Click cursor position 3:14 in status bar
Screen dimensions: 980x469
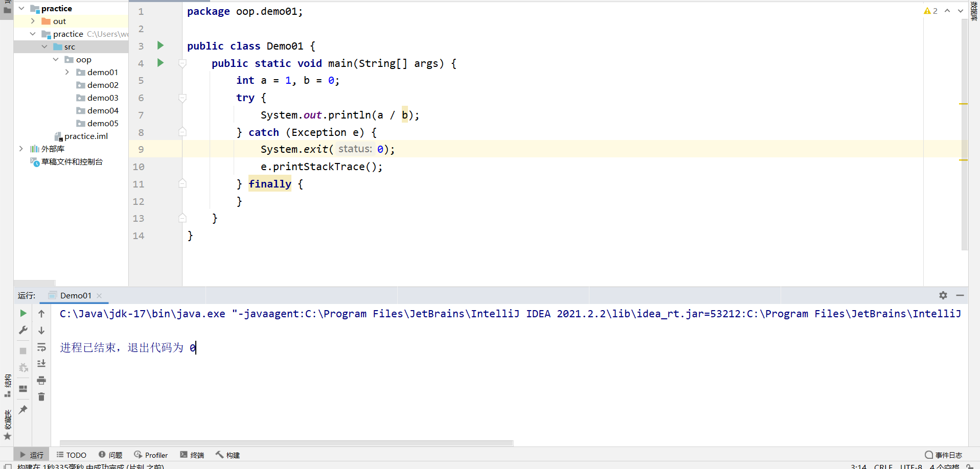[859, 466]
